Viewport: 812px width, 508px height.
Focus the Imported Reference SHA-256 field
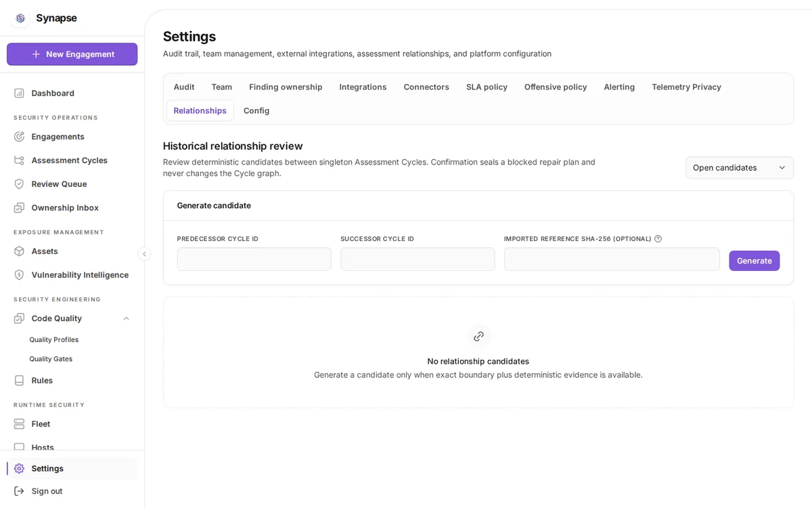pos(612,259)
